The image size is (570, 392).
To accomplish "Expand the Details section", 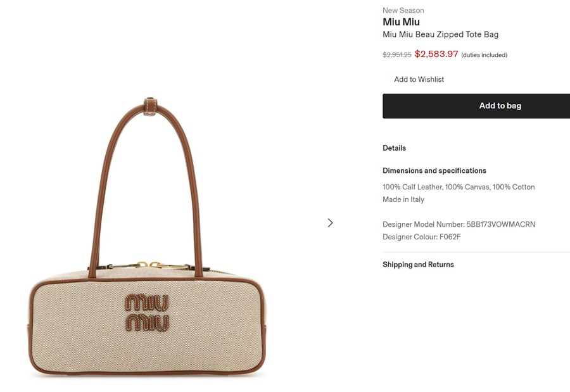I will tap(394, 148).
